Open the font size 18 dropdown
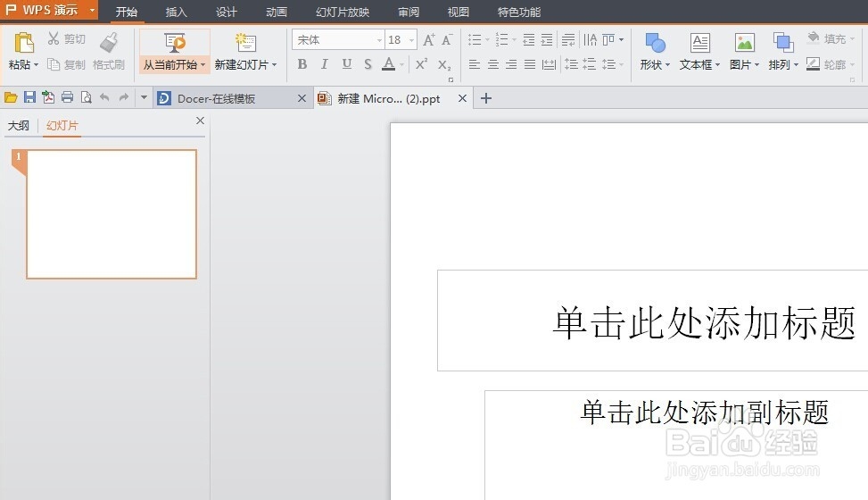This screenshot has width=868, height=500. click(x=411, y=40)
